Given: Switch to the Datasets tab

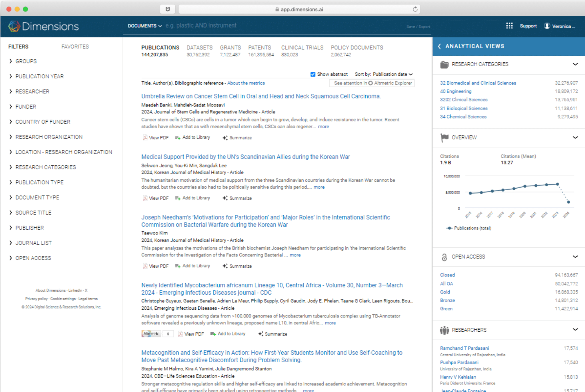Looking at the screenshot, I should (x=199, y=47).
